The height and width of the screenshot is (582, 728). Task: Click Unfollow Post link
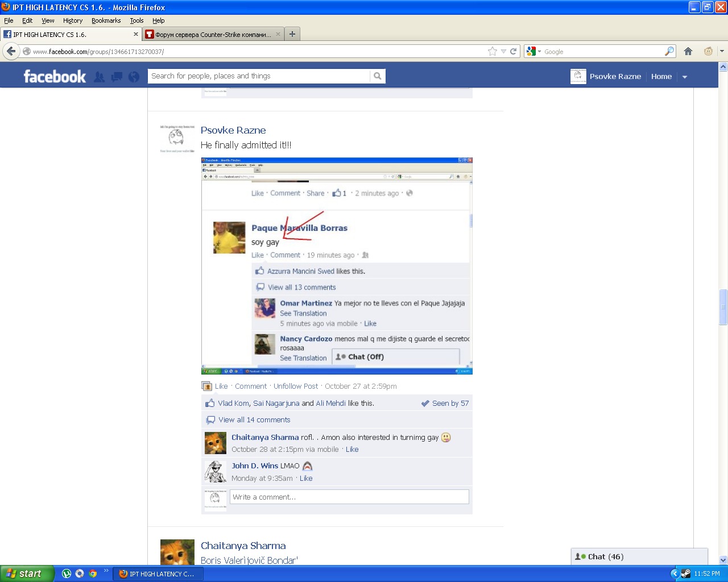(x=296, y=386)
